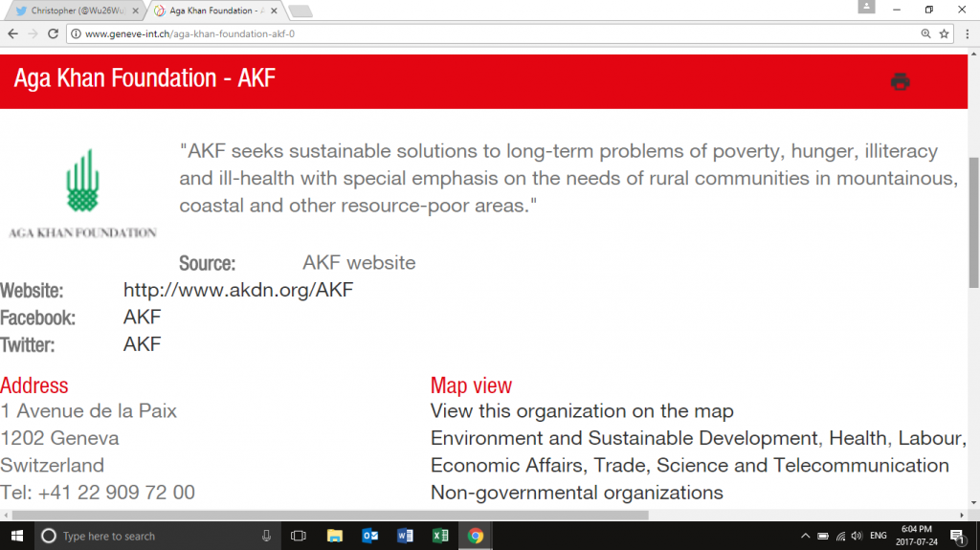This screenshot has height=550, width=980.
Task: Click the browser forward arrow
Action: [x=33, y=33]
